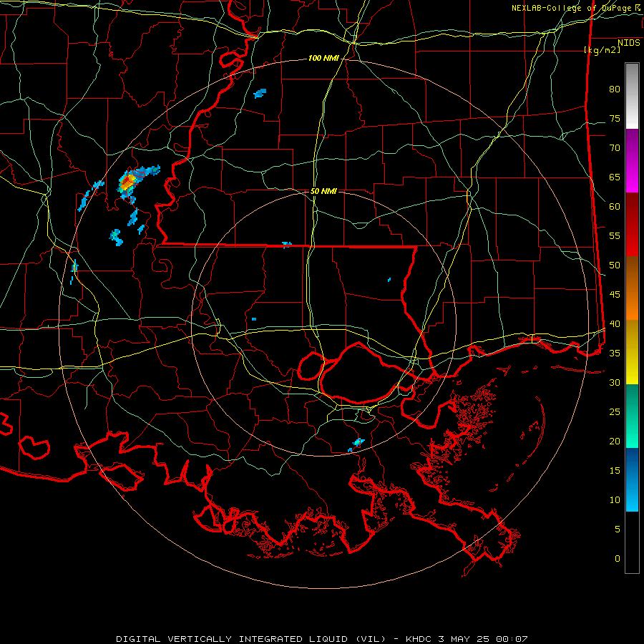This screenshot has height=644, width=644.
Task: Click the 20 value on the color scale
Action: click(615, 441)
